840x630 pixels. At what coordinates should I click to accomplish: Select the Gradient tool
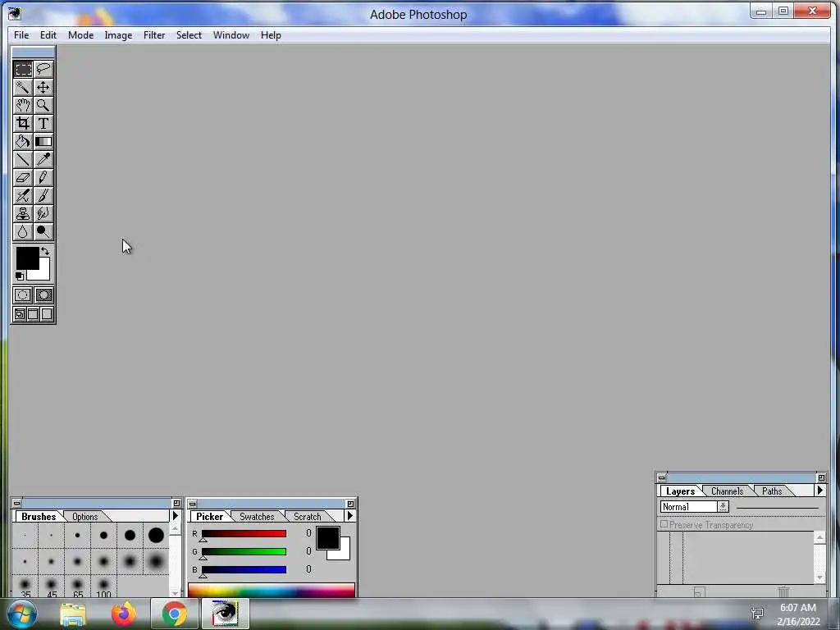point(43,141)
